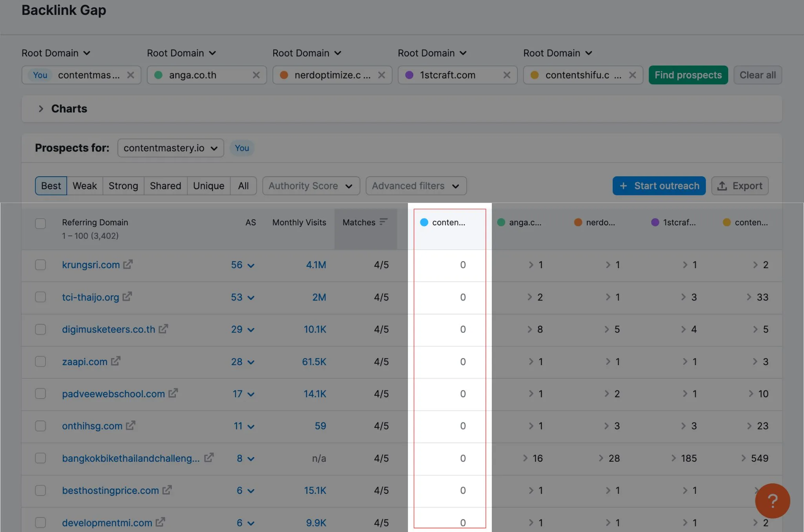
Task: Open tci-thaijo.org in new tab icon
Action: click(127, 296)
